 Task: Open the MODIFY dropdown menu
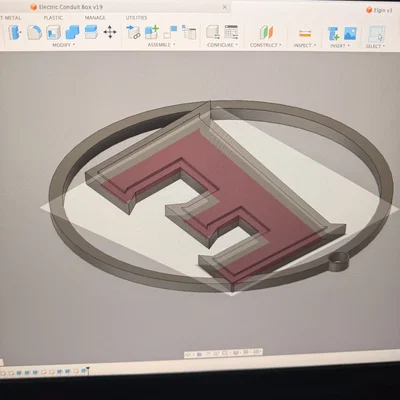pyautogui.click(x=64, y=45)
